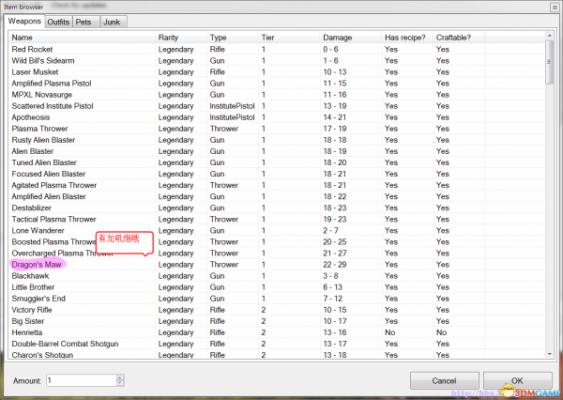
Task: Click the Weapons tab
Action: 24,21
